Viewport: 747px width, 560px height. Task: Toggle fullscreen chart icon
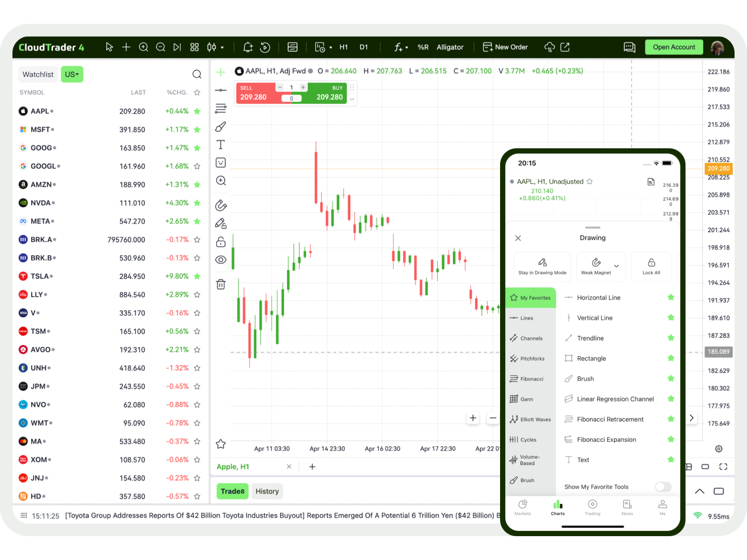tap(723, 467)
